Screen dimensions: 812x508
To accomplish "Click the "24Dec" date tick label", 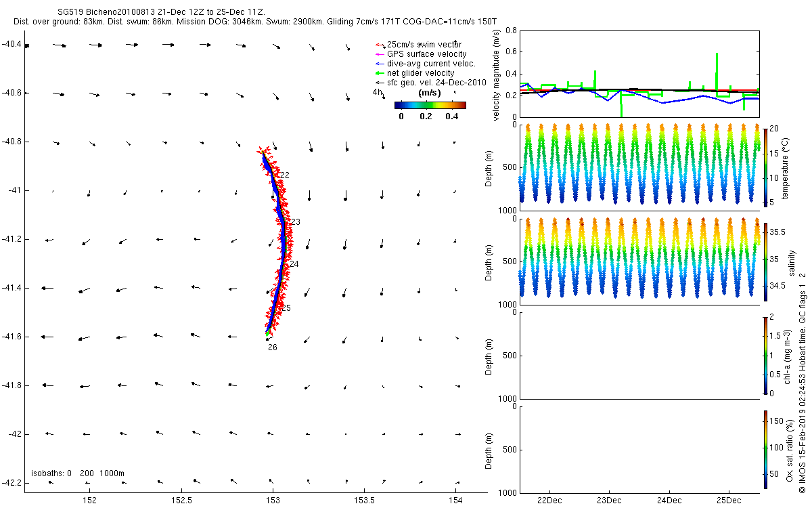I will (669, 501).
